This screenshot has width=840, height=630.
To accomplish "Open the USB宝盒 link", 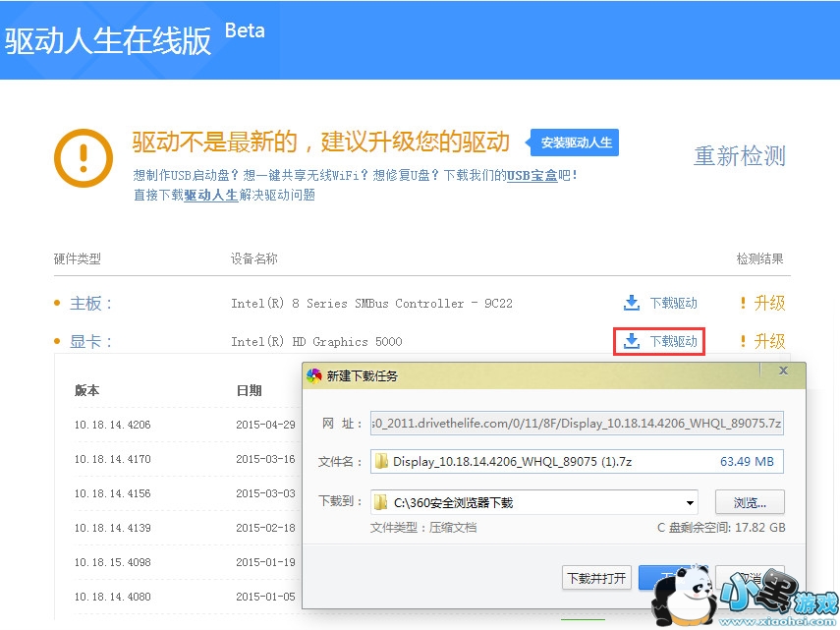I will 532,175.
